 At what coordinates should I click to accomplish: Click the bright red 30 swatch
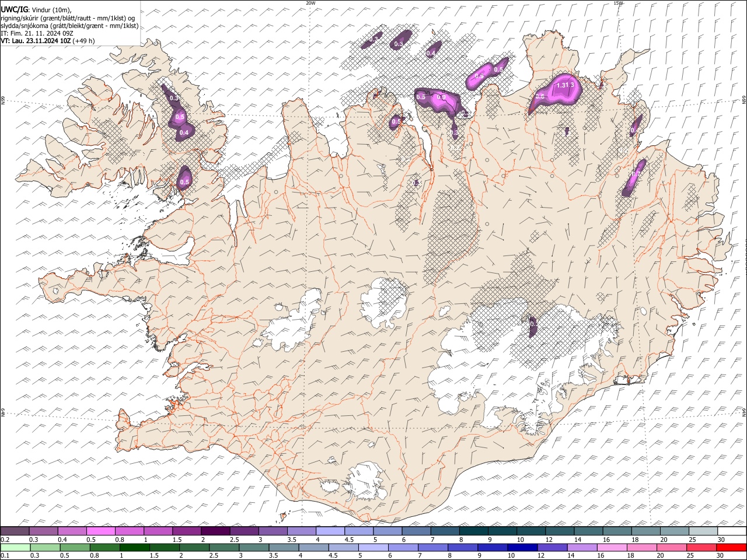(x=731, y=548)
